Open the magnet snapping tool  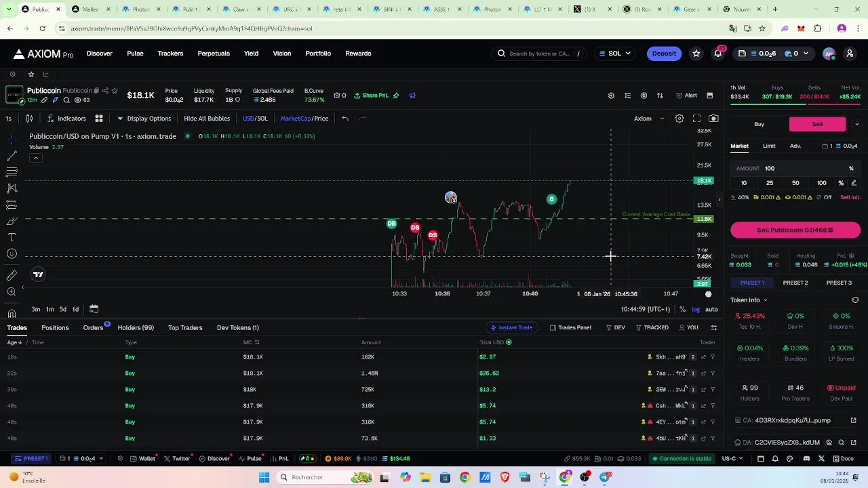(12, 314)
